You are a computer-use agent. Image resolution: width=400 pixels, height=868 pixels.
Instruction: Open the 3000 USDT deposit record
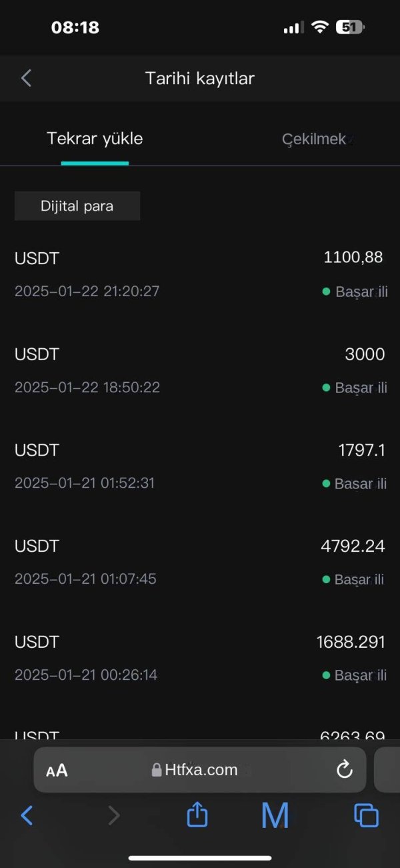point(200,370)
